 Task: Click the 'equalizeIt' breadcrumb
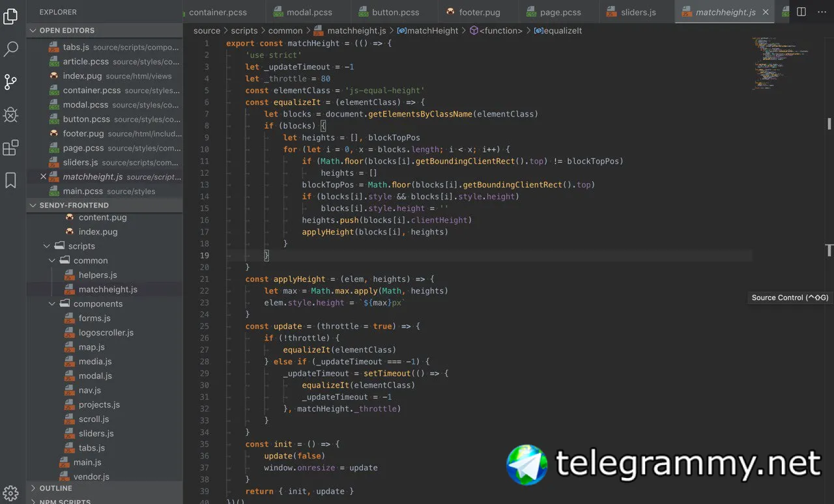[558, 31]
